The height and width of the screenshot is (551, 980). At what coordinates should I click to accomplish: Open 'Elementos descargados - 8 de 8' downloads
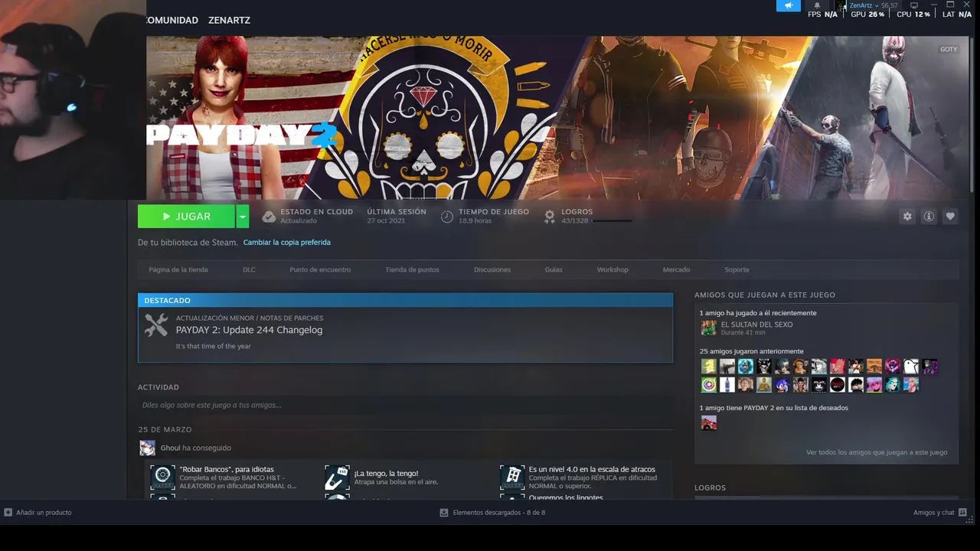(498, 513)
